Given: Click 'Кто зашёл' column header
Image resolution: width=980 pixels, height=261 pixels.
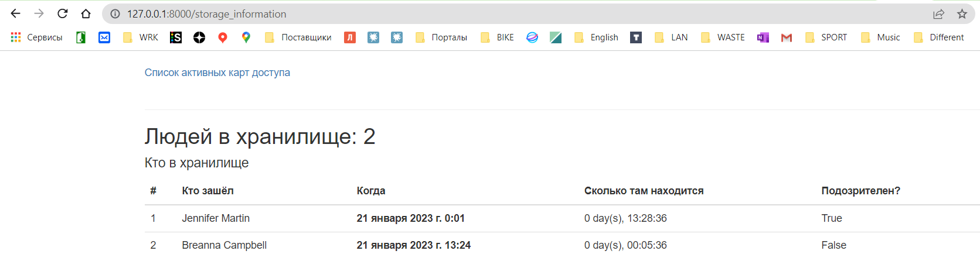Looking at the screenshot, I should point(208,191).
